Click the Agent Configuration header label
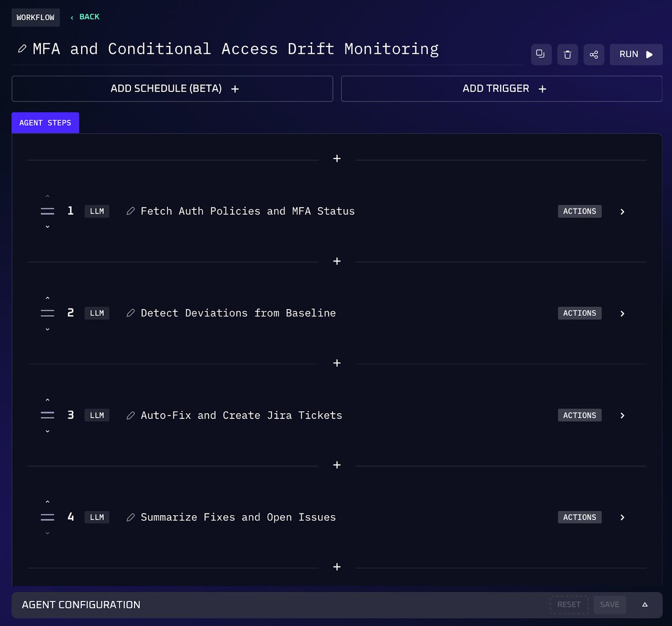The width and height of the screenshot is (672, 626). 81,605
